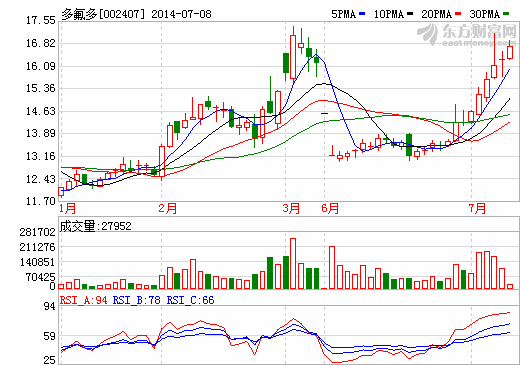Click the 59 RSI axis label

click(50, 337)
